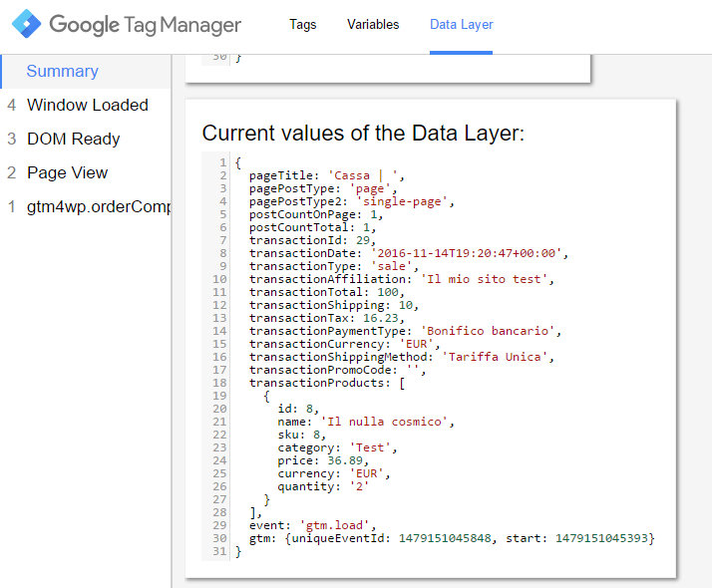Click the quantity '2' line

coord(323,486)
